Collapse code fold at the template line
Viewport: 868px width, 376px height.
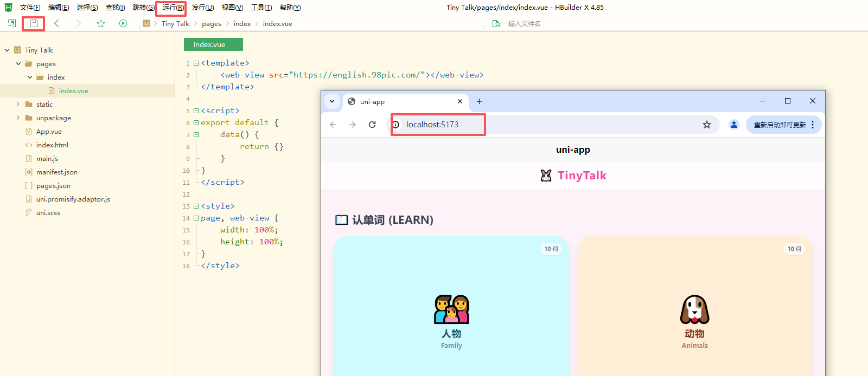coord(196,63)
